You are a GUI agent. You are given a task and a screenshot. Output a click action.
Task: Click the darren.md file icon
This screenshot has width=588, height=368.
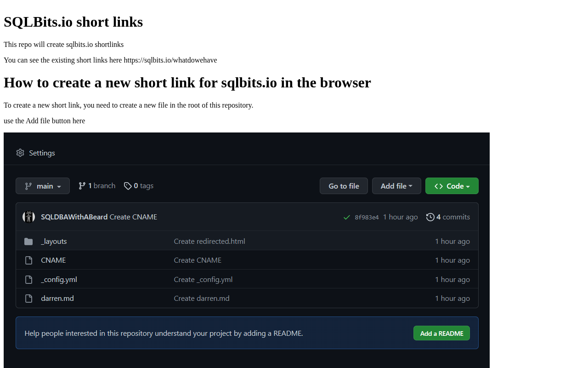28,299
